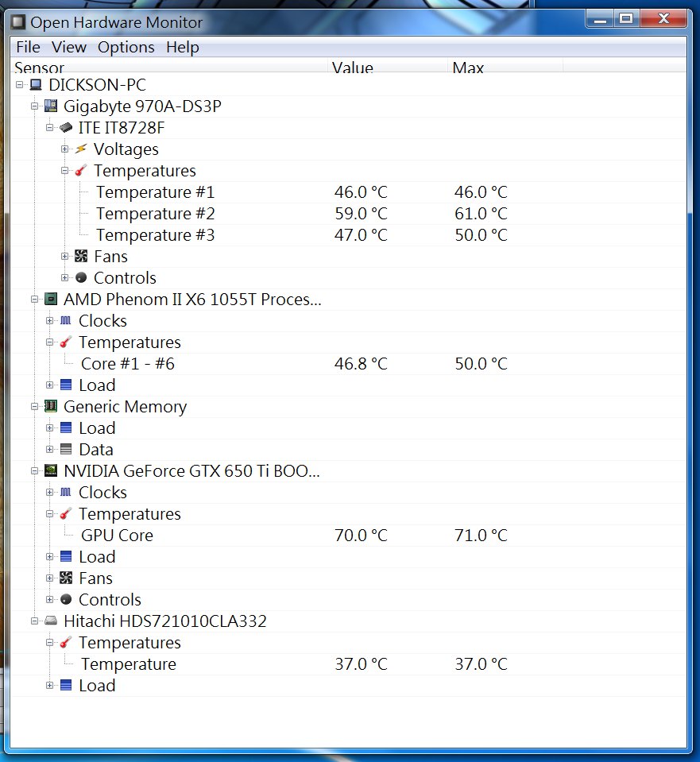Viewport: 700px width, 762px height.
Task: Select the Temperature #1 row
Action: (x=348, y=192)
